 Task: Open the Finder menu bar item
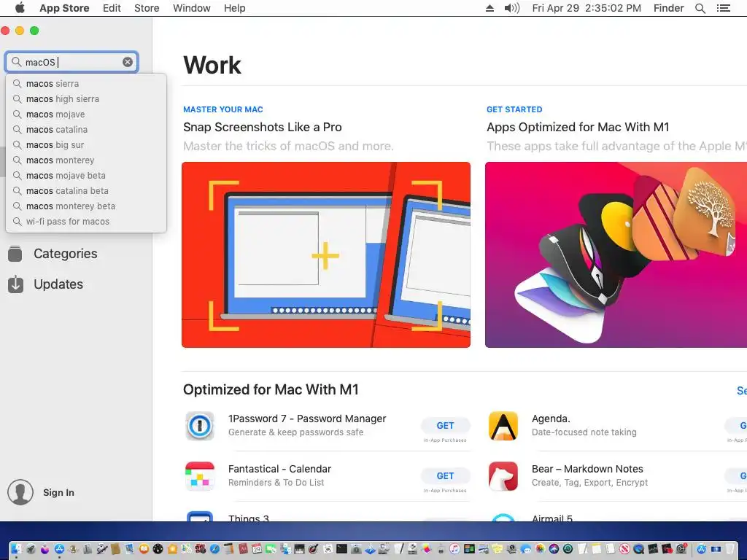[x=668, y=8]
